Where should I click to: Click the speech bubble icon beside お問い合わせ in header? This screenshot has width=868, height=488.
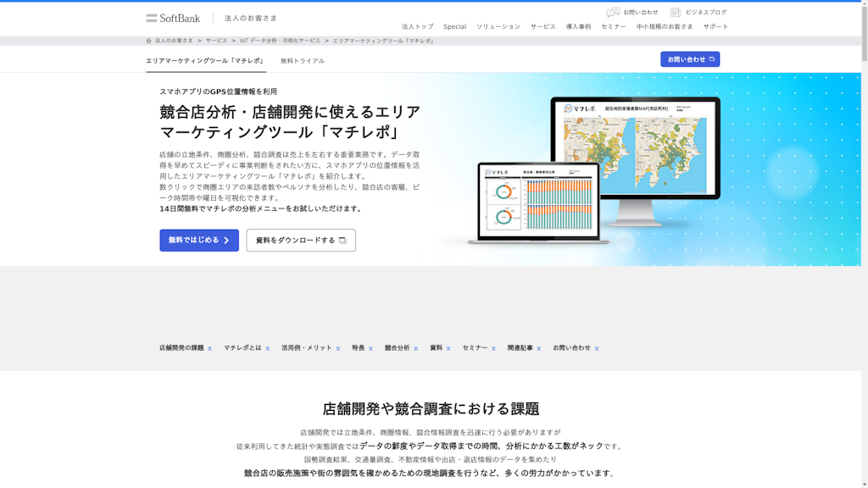(x=613, y=13)
